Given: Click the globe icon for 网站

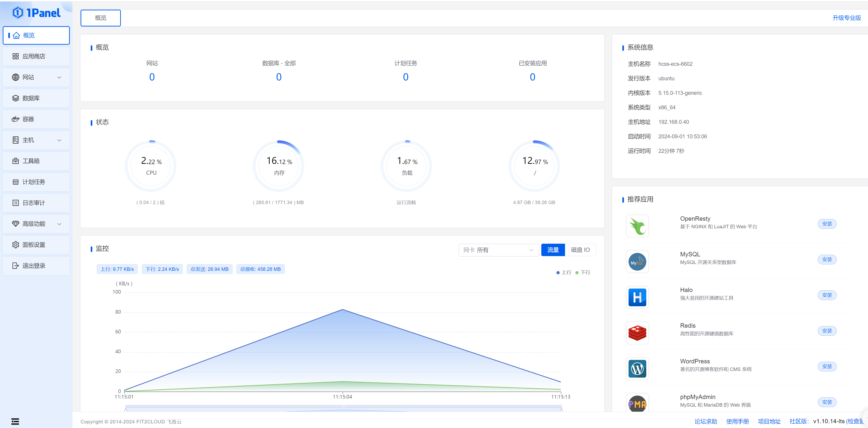Looking at the screenshot, I should click(x=15, y=77).
